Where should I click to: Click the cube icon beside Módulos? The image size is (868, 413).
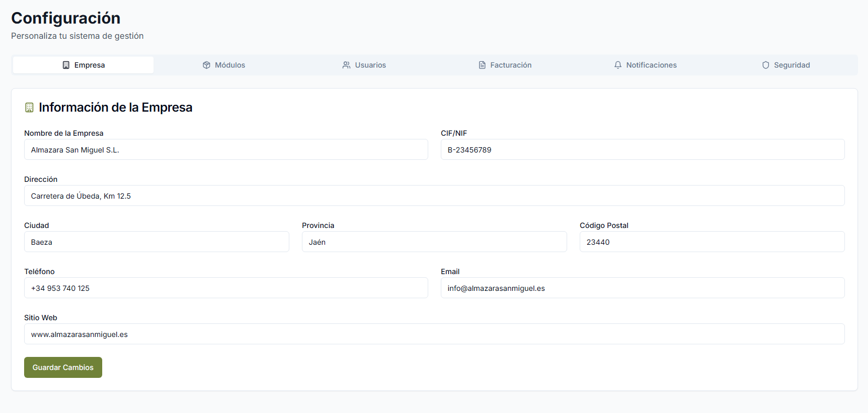pos(207,65)
